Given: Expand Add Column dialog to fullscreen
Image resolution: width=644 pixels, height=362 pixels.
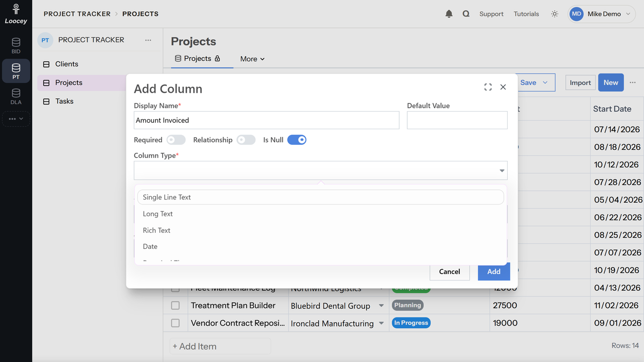Looking at the screenshot, I should click(488, 87).
